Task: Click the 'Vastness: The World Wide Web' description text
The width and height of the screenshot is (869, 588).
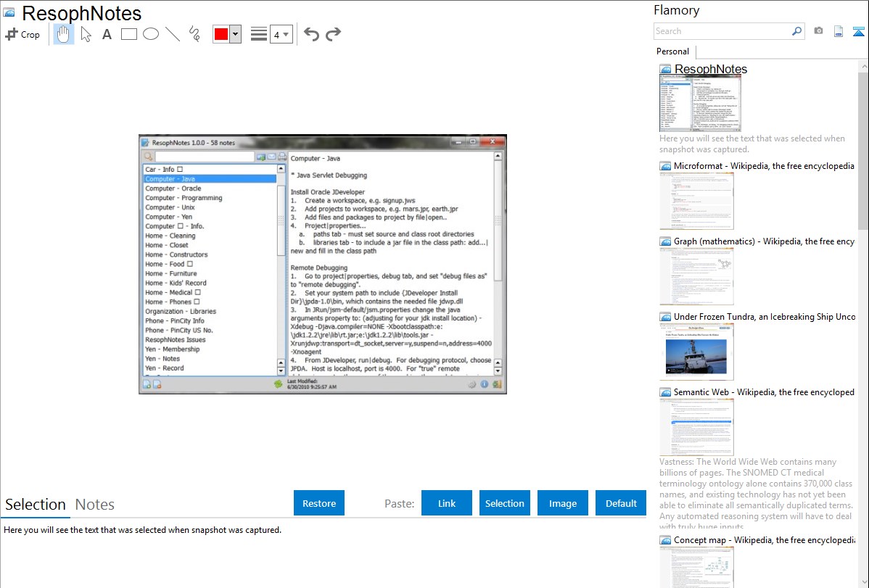Action: pyautogui.click(x=756, y=494)
